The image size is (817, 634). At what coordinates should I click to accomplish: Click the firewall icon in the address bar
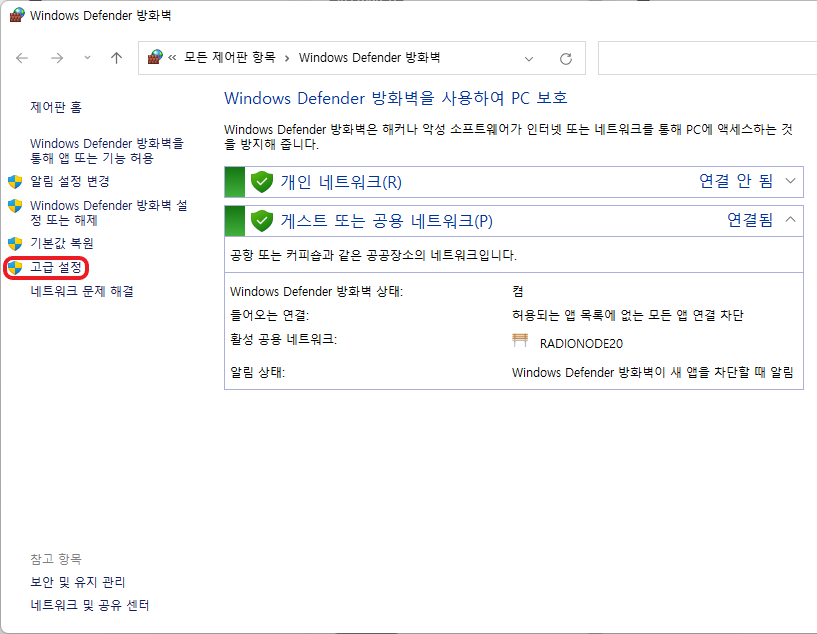coord(155,57)
